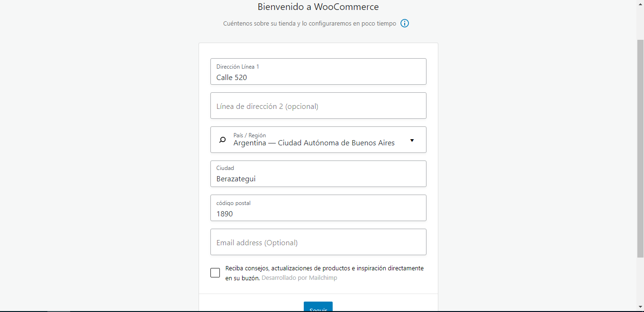The height and width of the screenshot is (312, 644).
Task: Click the "Desarrollado por Mailchimp" text
Action: point(299,278)
